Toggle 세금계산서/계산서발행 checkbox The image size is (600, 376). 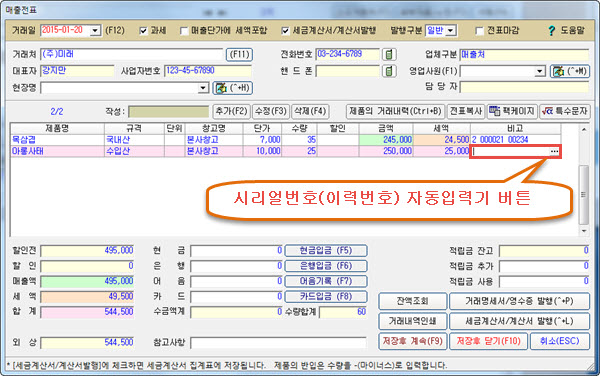(285, 31)
